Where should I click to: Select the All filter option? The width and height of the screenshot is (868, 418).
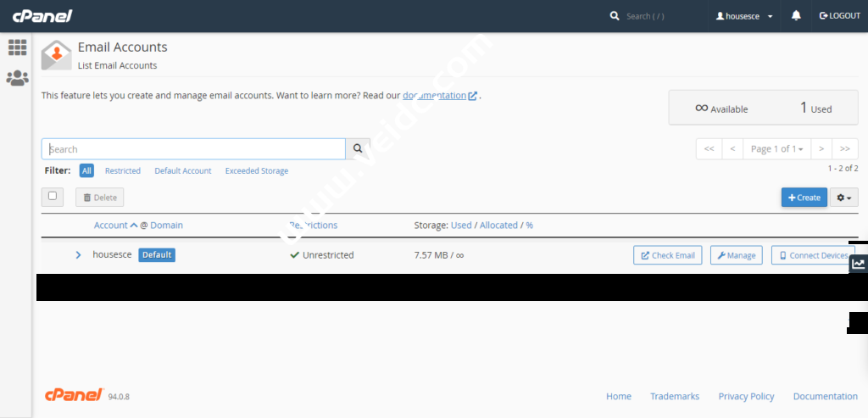pyautogui.click(x=86, y=170)
